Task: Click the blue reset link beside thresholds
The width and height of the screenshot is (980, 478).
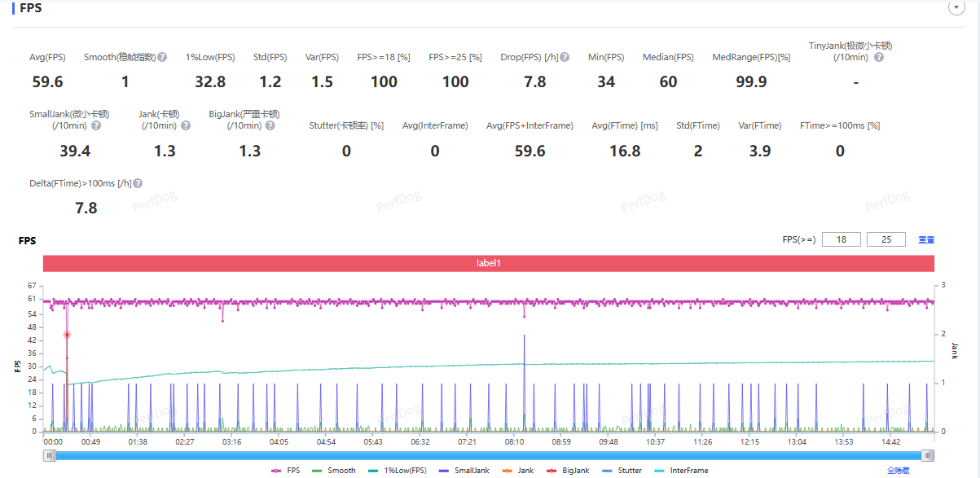Action: pyautogui.click(x=926, y=240)
